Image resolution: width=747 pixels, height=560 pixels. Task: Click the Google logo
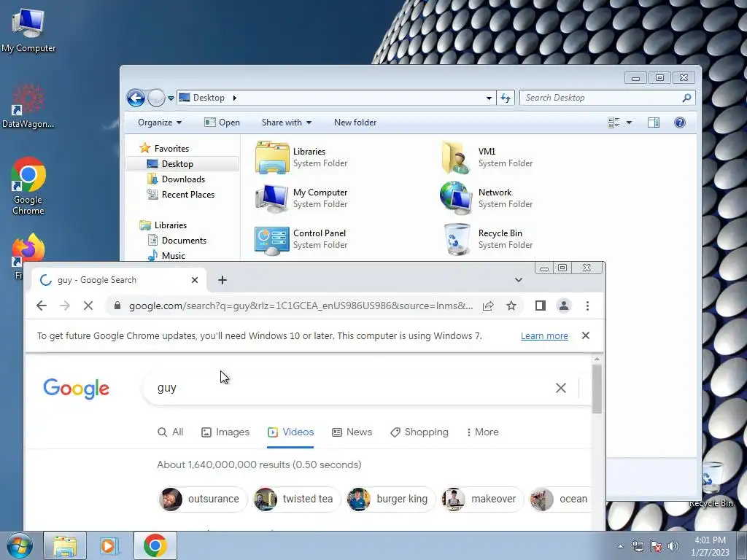coord(76,389)
